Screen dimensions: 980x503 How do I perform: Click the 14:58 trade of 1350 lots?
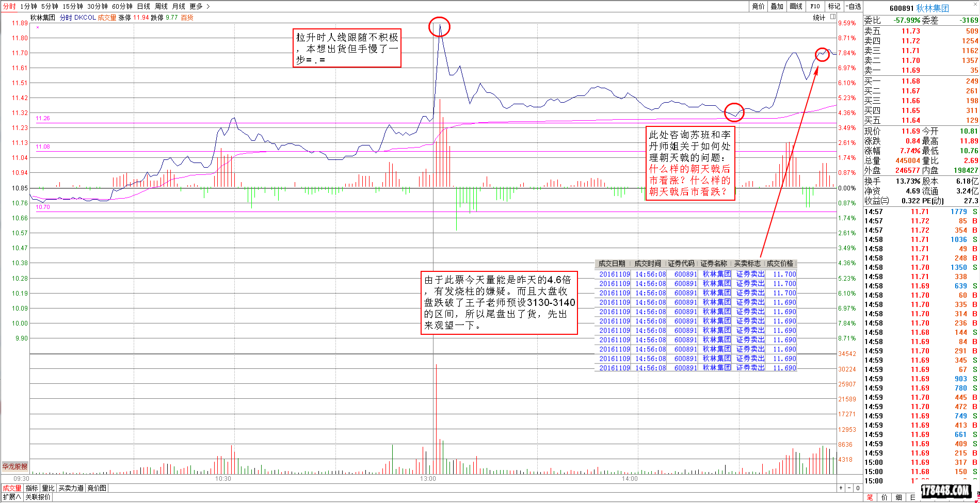click(x=921, y=267)
